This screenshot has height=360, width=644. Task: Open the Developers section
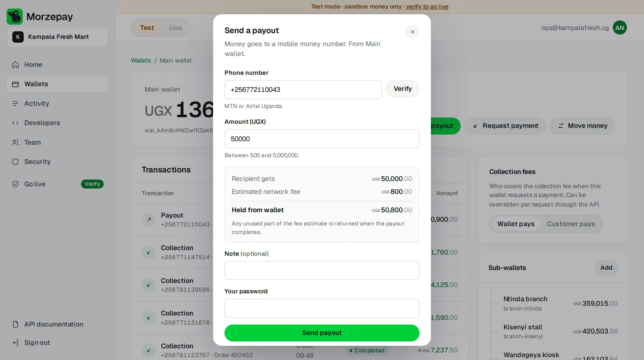click(x=57, y=123)
